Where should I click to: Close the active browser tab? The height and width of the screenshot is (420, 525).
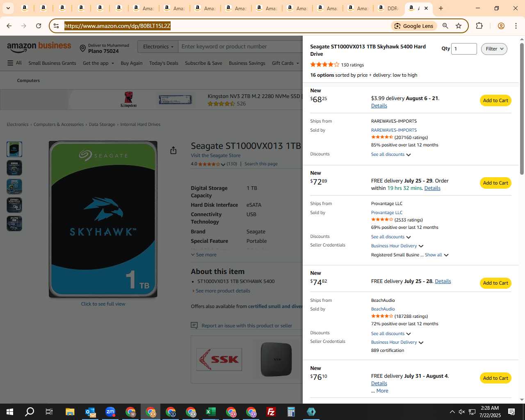tap(426, 8)
